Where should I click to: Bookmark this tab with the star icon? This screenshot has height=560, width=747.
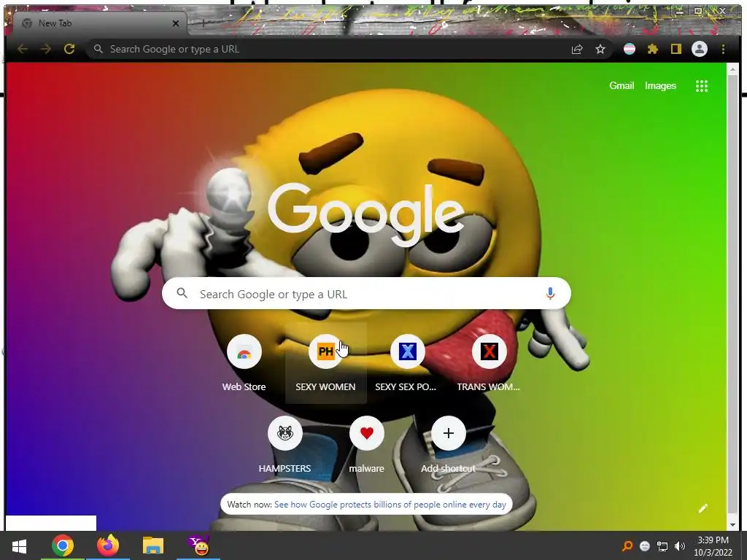pyautogui.click(x=600, y=49)
